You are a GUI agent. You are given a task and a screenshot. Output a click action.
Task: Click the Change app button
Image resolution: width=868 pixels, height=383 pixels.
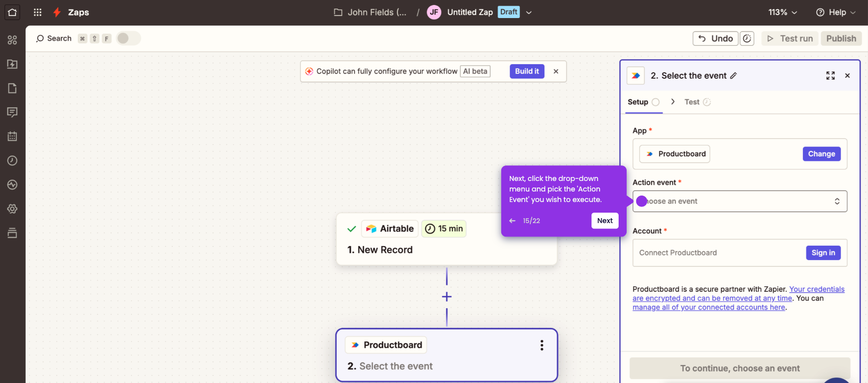tap(821, 154)
